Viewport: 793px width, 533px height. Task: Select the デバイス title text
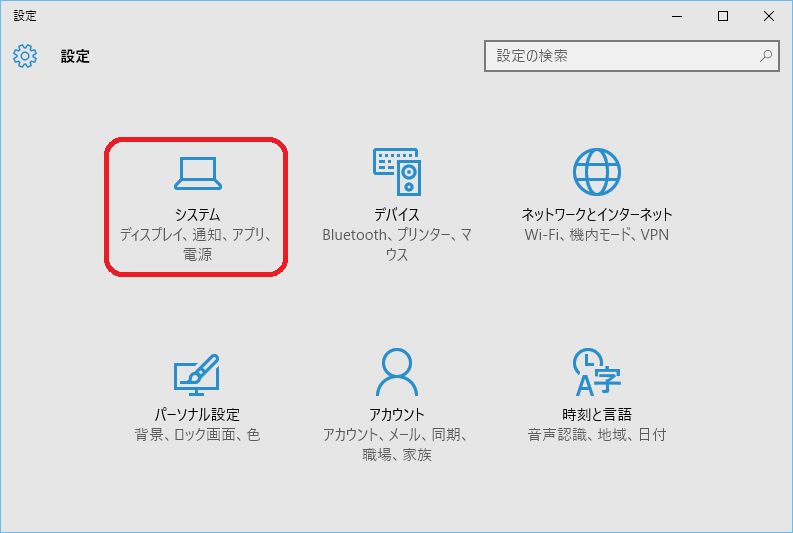(x=397, y=214)
